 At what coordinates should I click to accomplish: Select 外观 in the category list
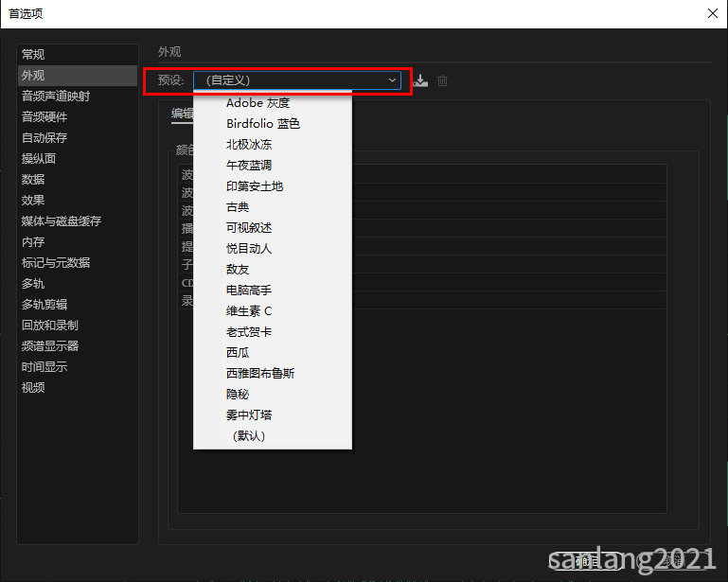[78, 75]
